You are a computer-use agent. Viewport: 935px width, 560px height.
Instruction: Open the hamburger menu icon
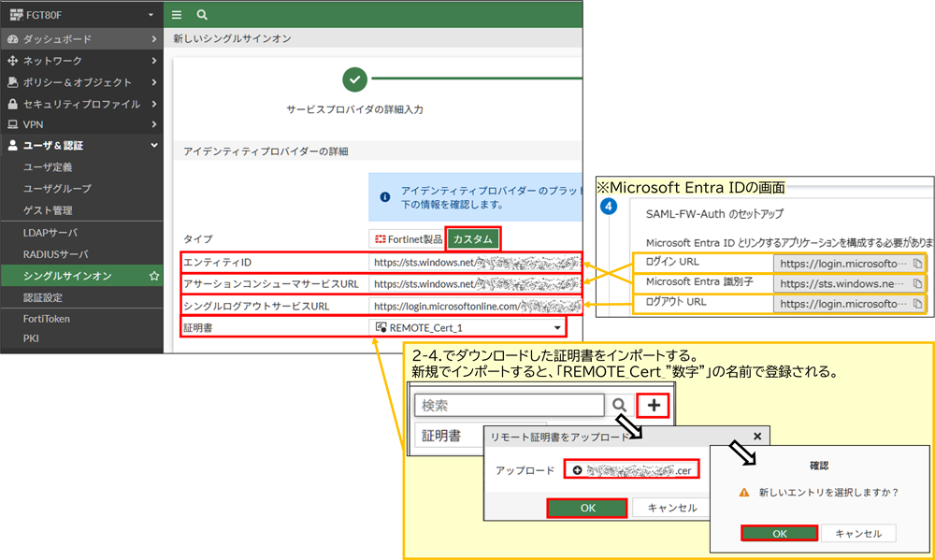(x=177, y=15)
